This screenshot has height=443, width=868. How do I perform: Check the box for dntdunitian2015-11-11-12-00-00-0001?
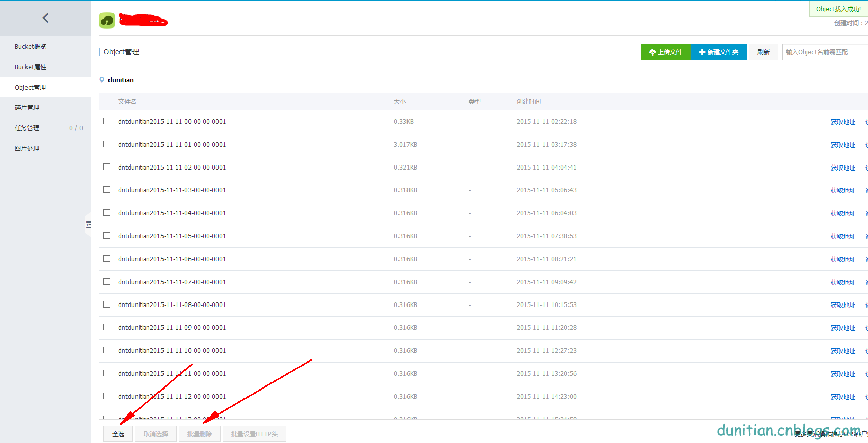107,396
